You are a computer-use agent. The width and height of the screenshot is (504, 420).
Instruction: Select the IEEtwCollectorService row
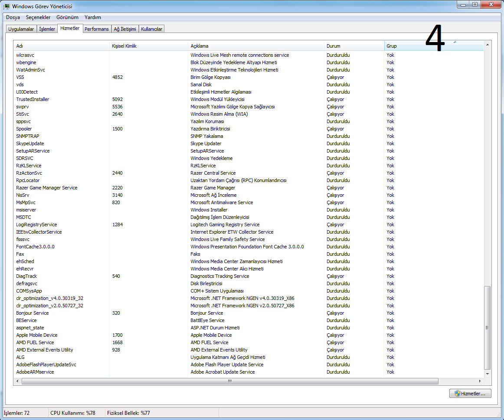[249, 232]
